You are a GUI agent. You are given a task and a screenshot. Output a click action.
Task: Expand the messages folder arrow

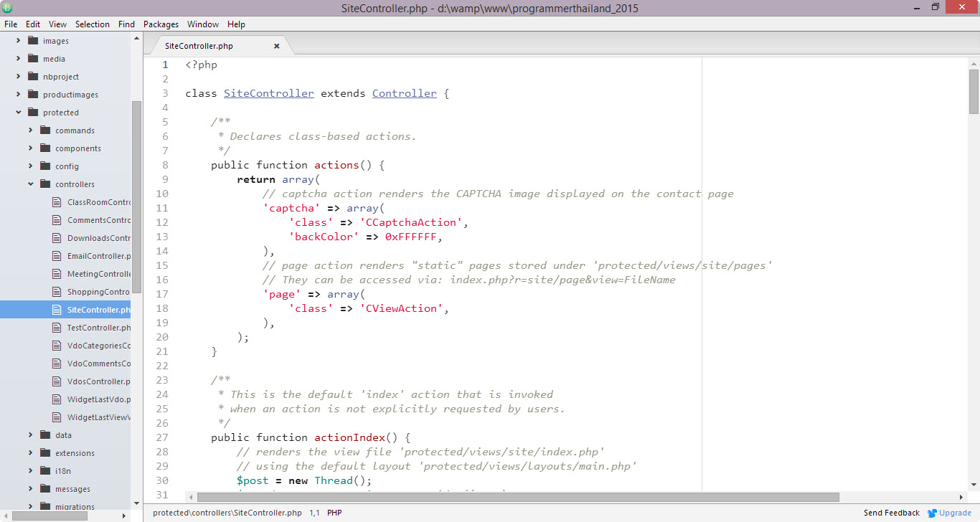pos(31,489)
